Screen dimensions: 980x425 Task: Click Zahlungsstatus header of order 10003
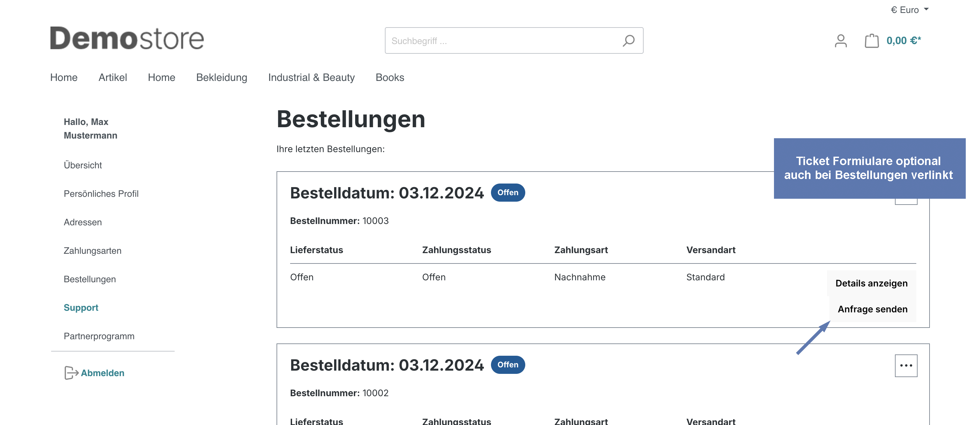pyautogui.click(x=456, y=250)
